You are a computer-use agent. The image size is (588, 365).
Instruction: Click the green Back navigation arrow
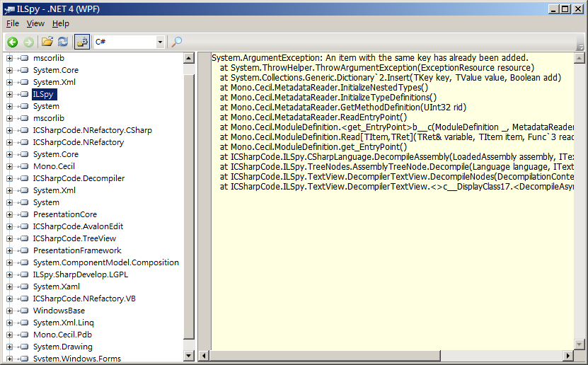coord(12,42)
